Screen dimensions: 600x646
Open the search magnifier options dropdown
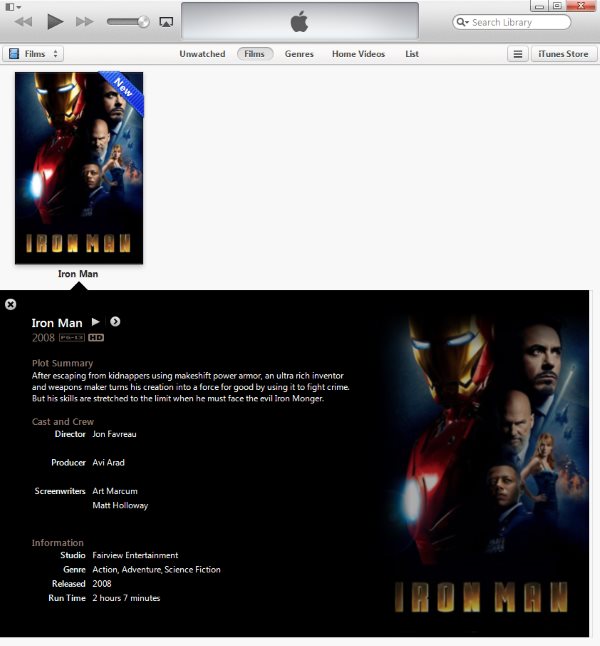462,22
